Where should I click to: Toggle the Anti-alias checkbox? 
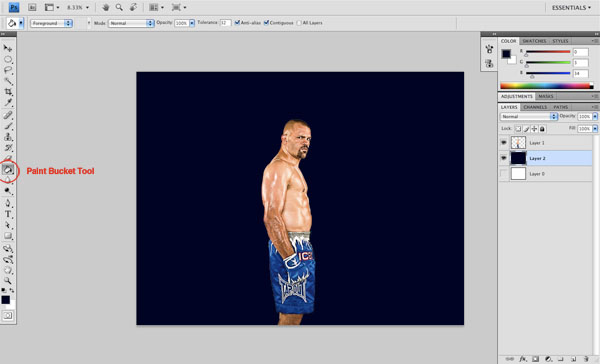237,23
